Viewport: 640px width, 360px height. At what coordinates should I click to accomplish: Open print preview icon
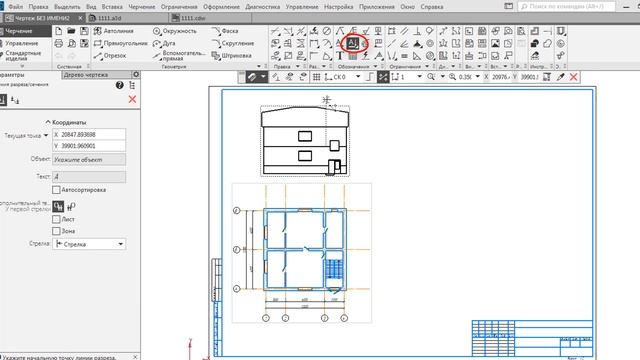(x=71, y=43)
